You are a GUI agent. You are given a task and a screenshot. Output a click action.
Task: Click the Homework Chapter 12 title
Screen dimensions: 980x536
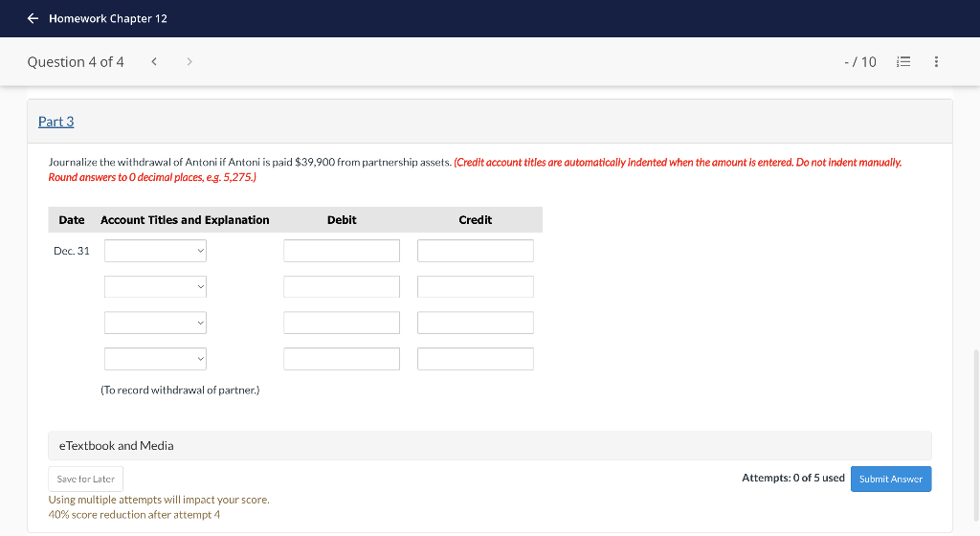pyautogui.click(x=108, y=19)
